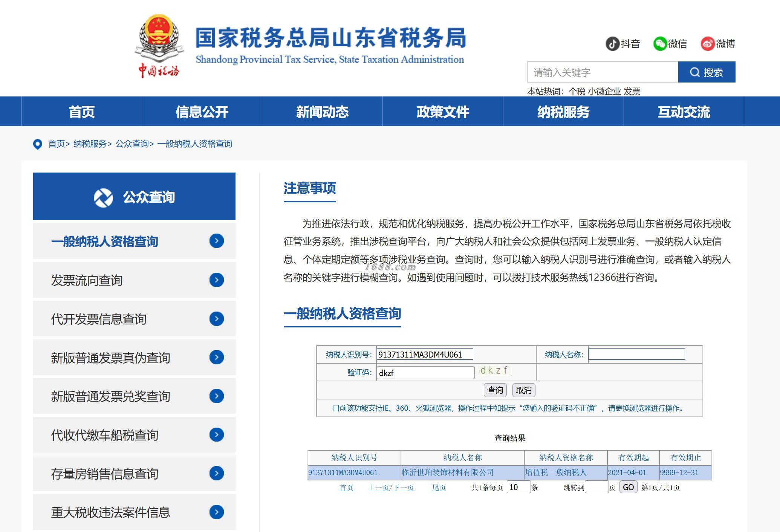This screenshot has height=532, width=780.
Task: Click the blue 搜索 search button
Action: coord(707,72)
